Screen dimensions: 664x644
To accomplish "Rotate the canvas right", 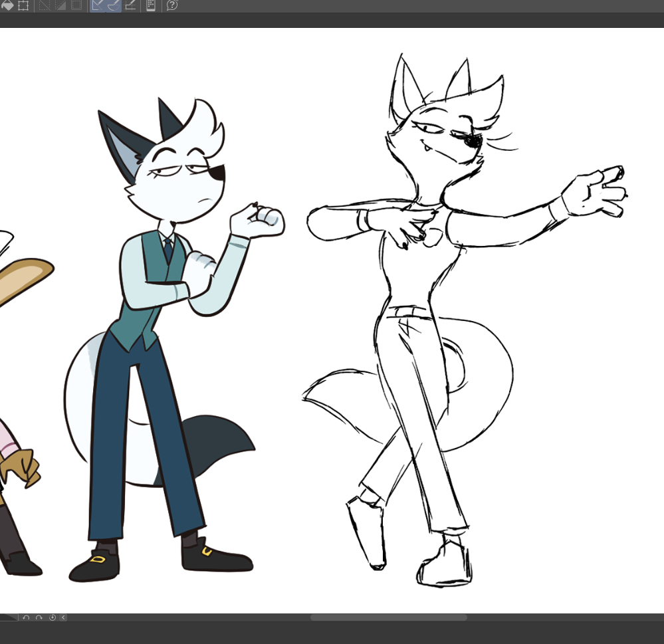I will pyautogui.click(x=39, y=617).
